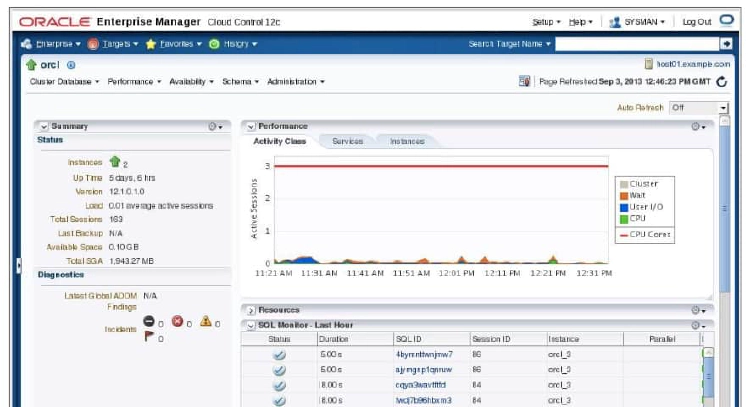The width and height of the screenshot is (750, 407).
Task: Switch to the Instances tab
Action: [x=407, y=141]
